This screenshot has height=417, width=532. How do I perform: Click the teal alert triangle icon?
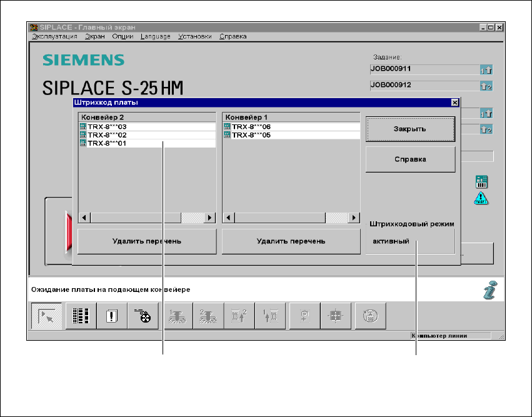481,198
